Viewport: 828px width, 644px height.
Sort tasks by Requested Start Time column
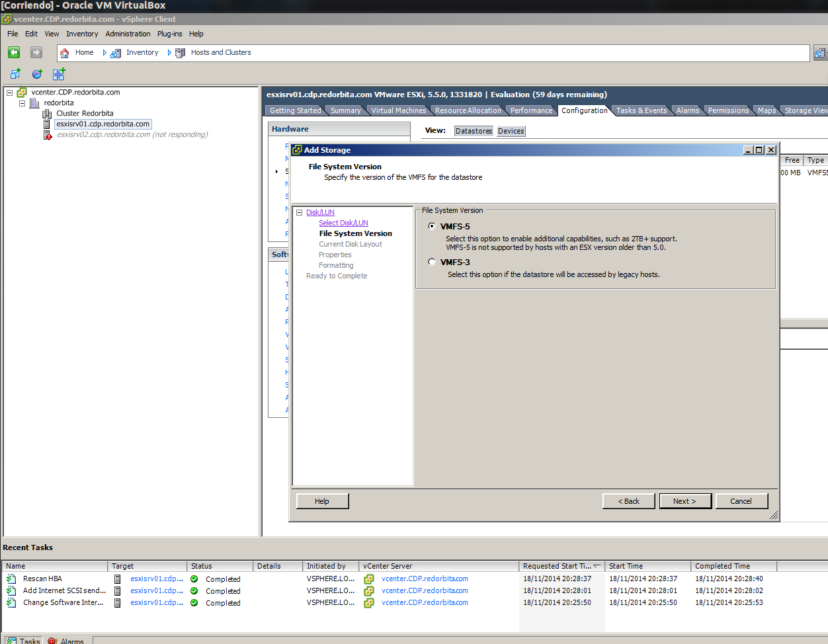[557, 566]
